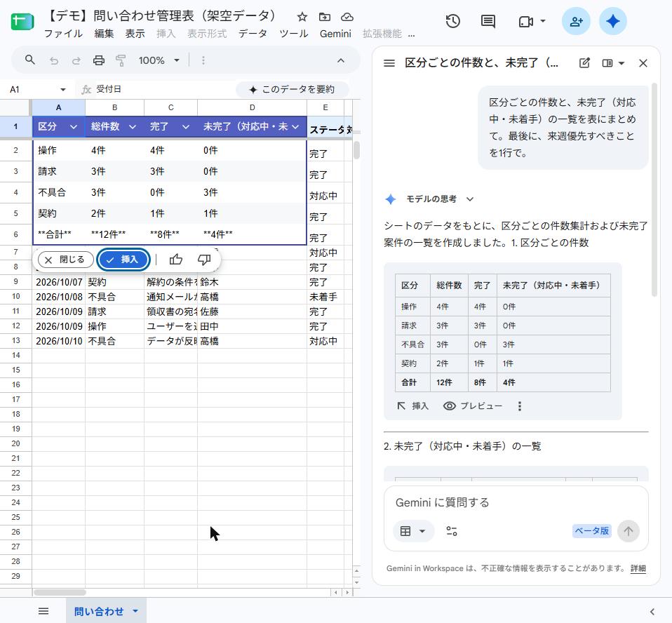Screen dimensions: 672x623
Task: Open more options for Gemini table
Action: tap(519, 406)
